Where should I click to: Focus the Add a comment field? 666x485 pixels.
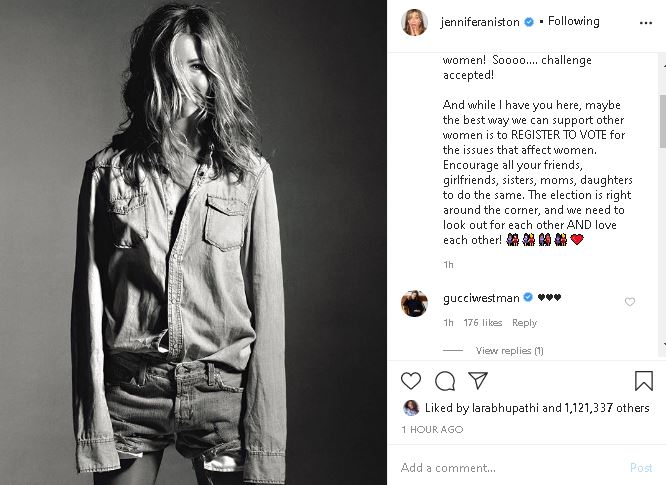(x=500, y=467)
